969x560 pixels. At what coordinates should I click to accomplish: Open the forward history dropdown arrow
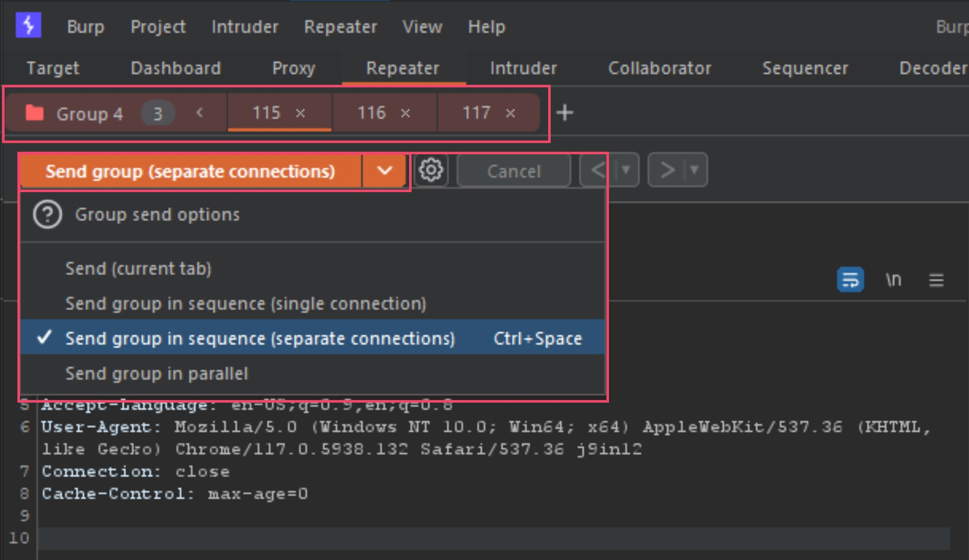point(694,170)
